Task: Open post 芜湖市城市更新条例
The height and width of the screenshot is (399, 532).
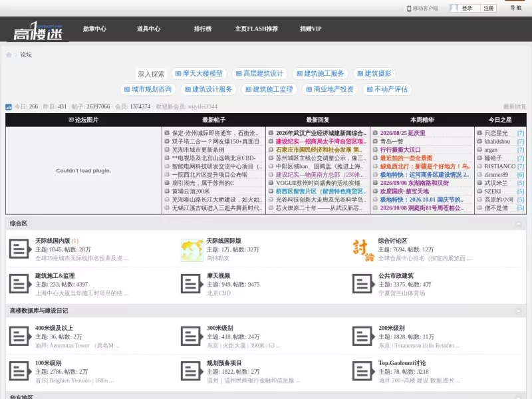Action: [x=198, y=150]
